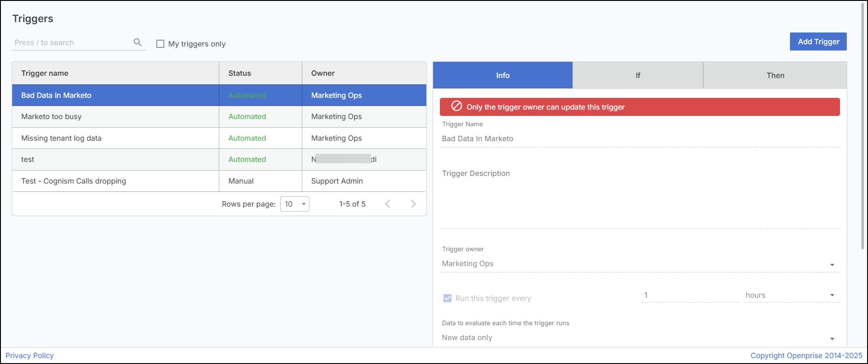The height and width of the screenshot is (364, 868).
Task: Click the red owner-only warning banner
Action: (x=640, y=107)
